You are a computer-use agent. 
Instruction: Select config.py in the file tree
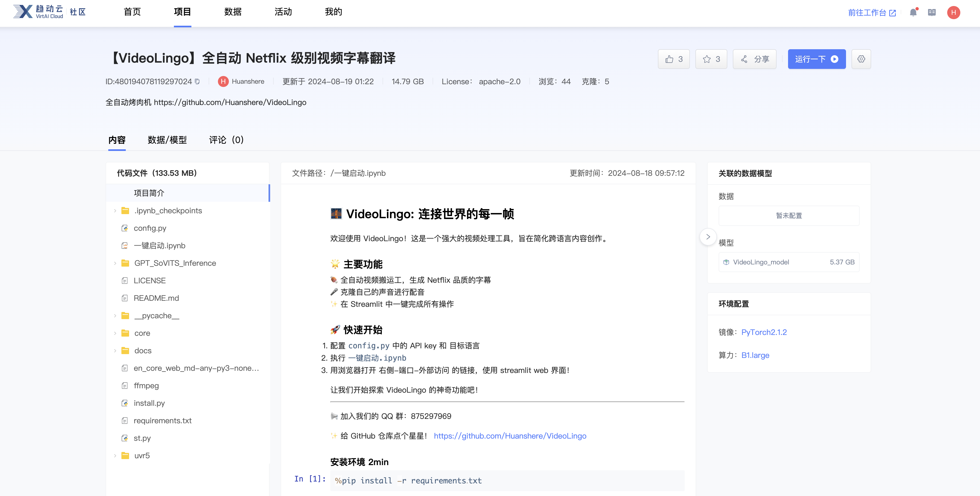[x=150, y=228]
